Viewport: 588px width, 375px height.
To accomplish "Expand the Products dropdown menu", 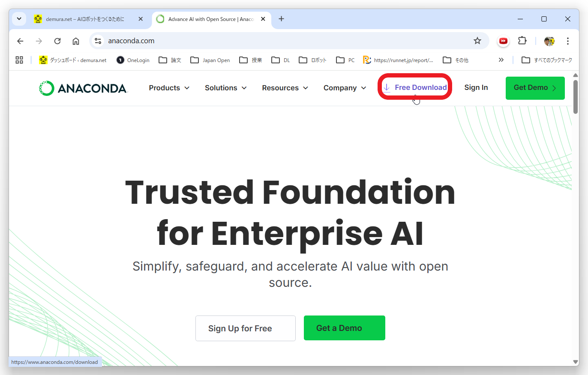I will pyautogui.click(x=169, y=88).
